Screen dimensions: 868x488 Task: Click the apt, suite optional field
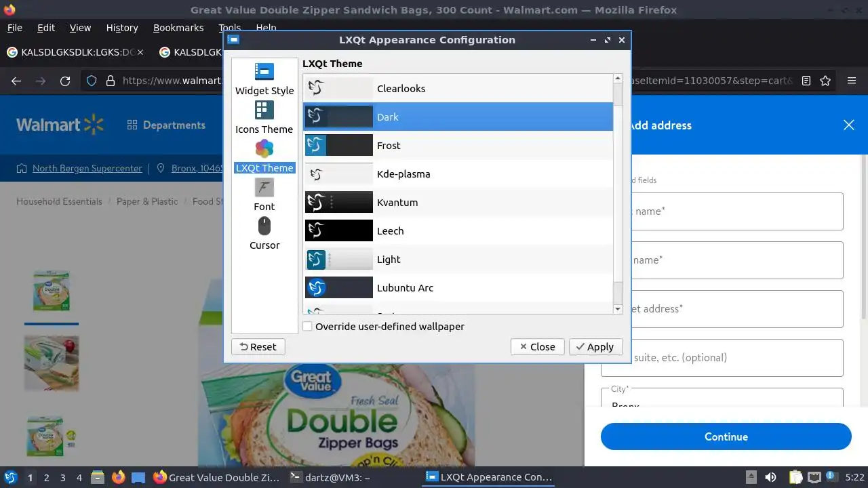pos(722,358)
